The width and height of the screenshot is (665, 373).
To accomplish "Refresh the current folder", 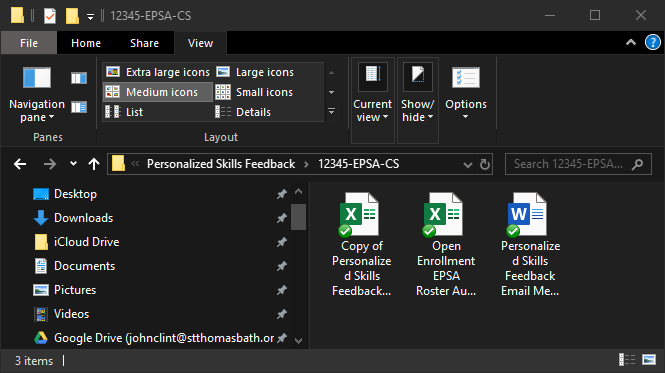I will [485, 164].
